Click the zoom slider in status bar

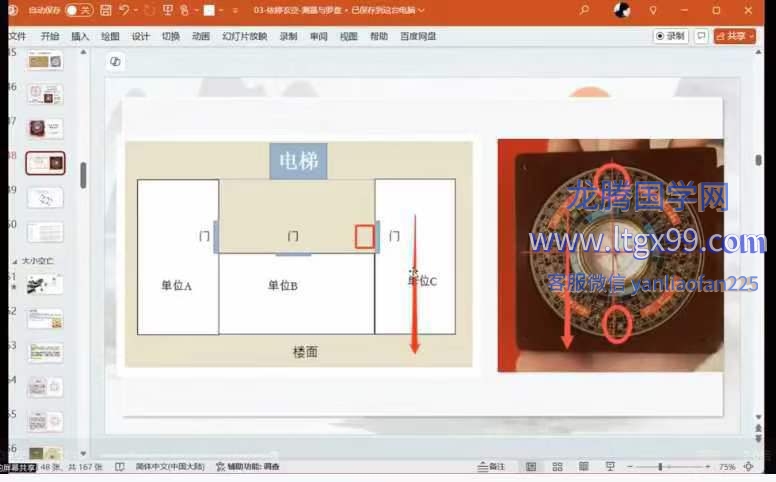tap(661, 467)
